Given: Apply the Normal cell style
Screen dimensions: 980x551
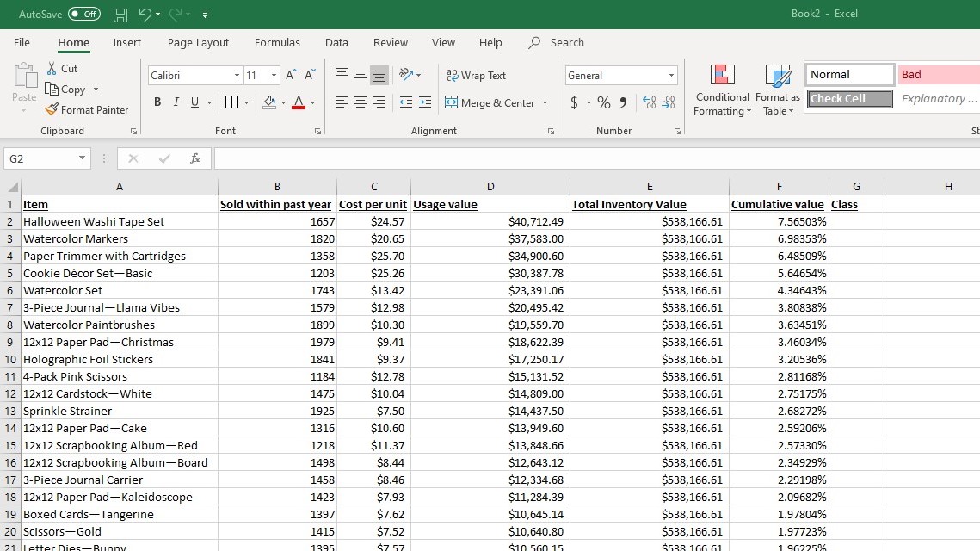Looking at the screenshot, I should pyautogui.click(x=850, y=74).
